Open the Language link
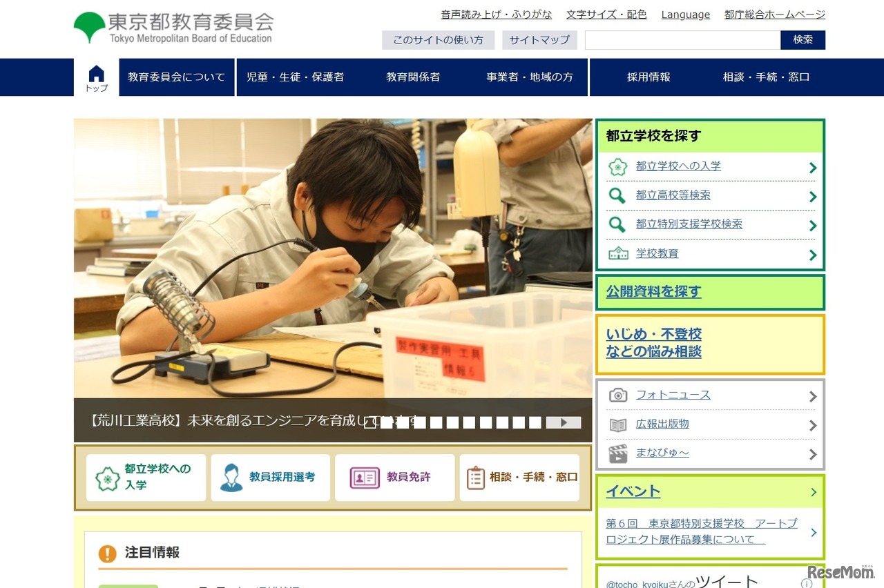Image resolution: width=884 pixels, height=588 pixels. click(x=686, y=14)
